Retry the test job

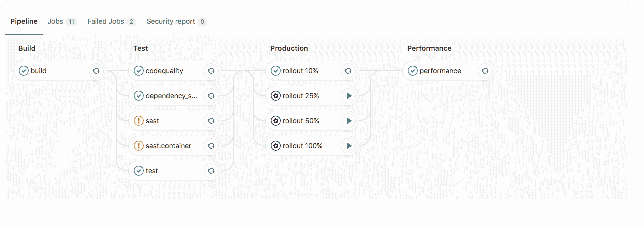click(x=211, y=171)
